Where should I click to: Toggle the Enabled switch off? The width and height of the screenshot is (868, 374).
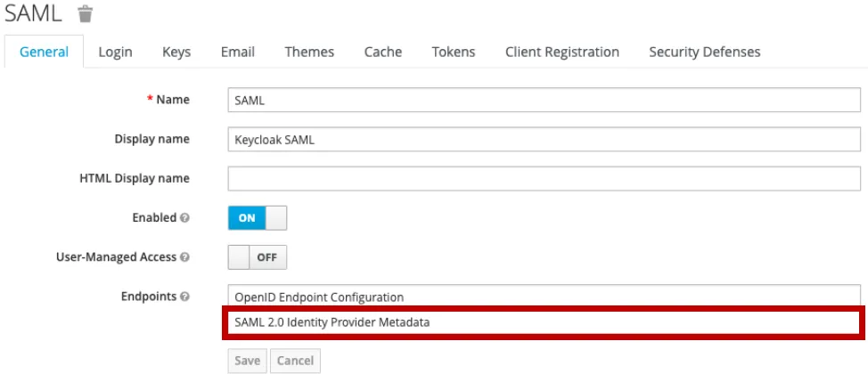pyautogui.click(x=258, y=218)
